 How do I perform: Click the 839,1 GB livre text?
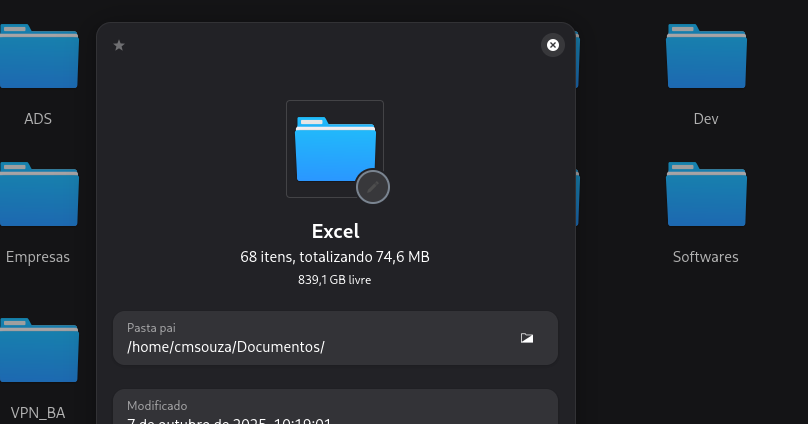click(335, 280)
